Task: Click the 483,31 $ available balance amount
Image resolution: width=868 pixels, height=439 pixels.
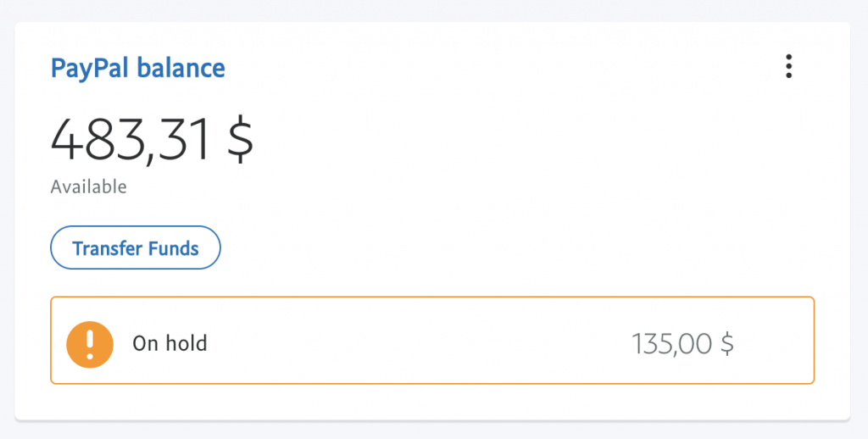Action: point(152,140)
